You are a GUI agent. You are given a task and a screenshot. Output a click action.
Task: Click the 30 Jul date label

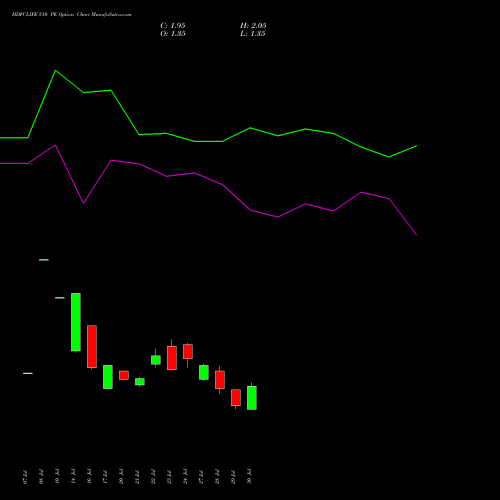coord(249,476)
